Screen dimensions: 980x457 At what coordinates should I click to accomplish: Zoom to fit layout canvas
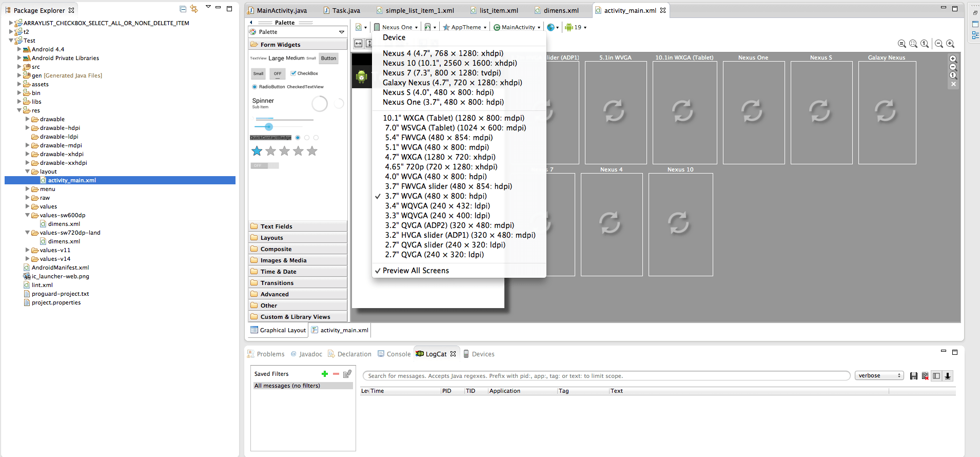pos(913,44)
